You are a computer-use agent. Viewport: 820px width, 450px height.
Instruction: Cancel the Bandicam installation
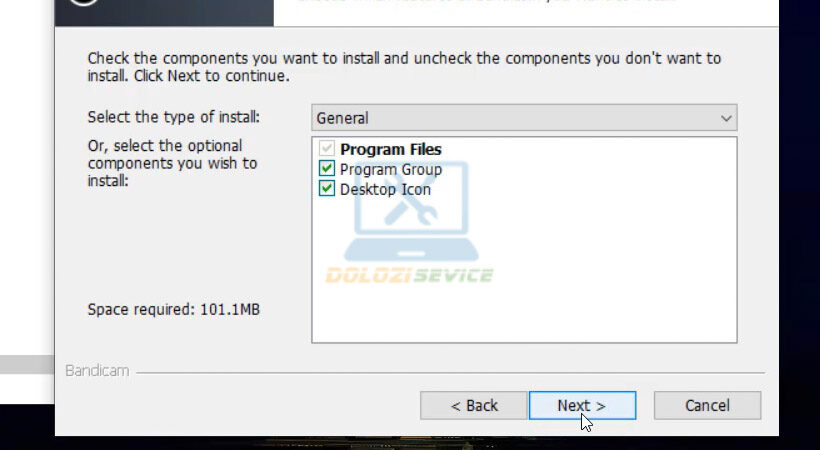point(707,405)
